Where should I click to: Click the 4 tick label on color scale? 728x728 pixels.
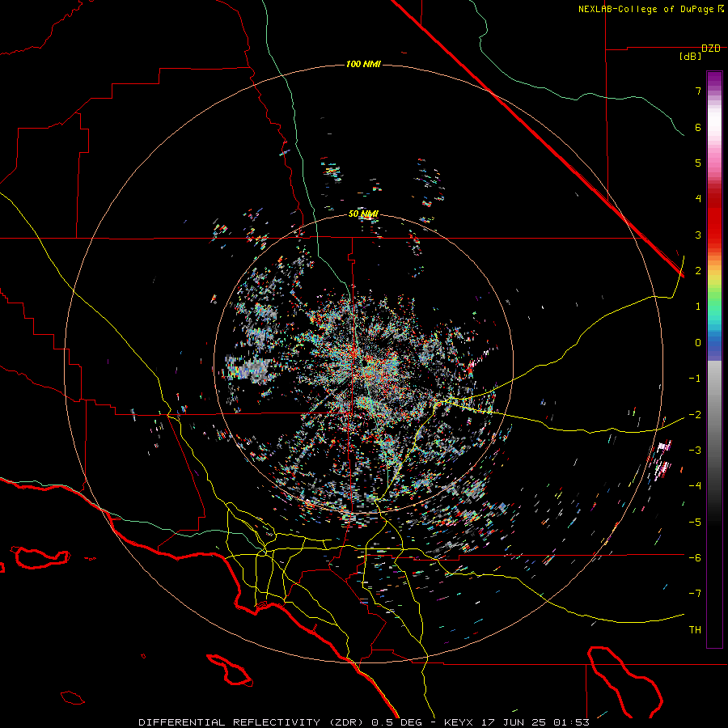point(698,199)
